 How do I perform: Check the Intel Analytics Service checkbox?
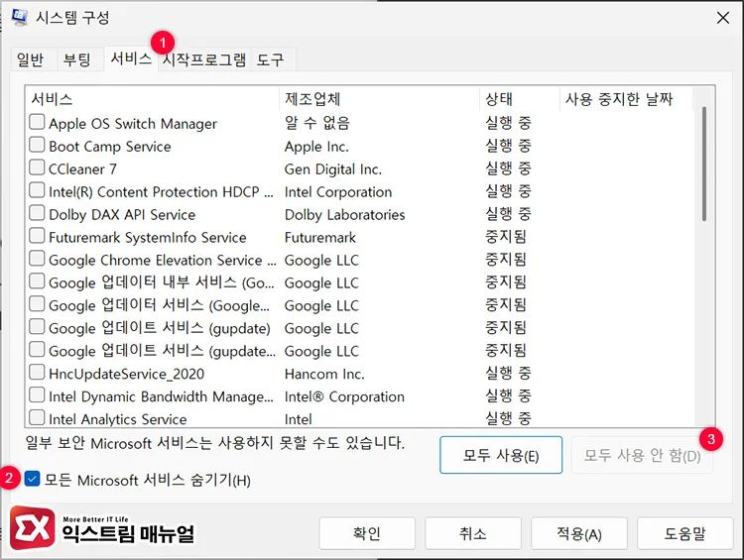pyautogui.click(x=37, y=417)
